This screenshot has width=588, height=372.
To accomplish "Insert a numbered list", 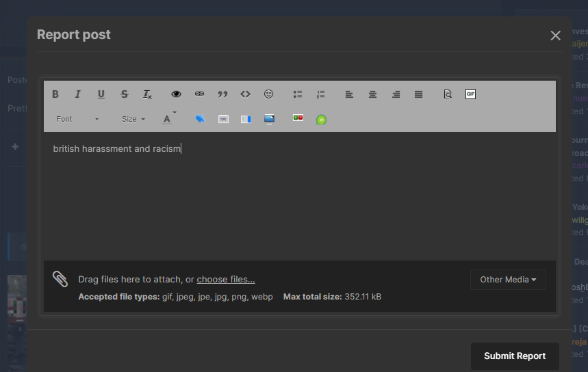I will 320,94.
